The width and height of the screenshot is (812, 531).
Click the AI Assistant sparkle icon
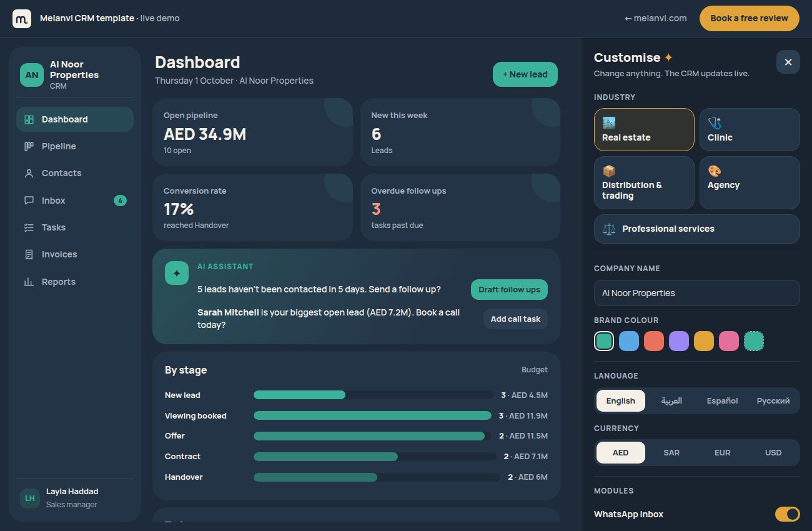177,273
